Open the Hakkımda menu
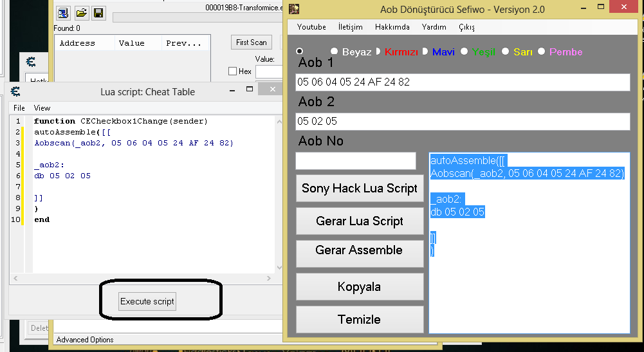This screenshot has height=352, width=644. pyautogui.click(x=392, y=27)
